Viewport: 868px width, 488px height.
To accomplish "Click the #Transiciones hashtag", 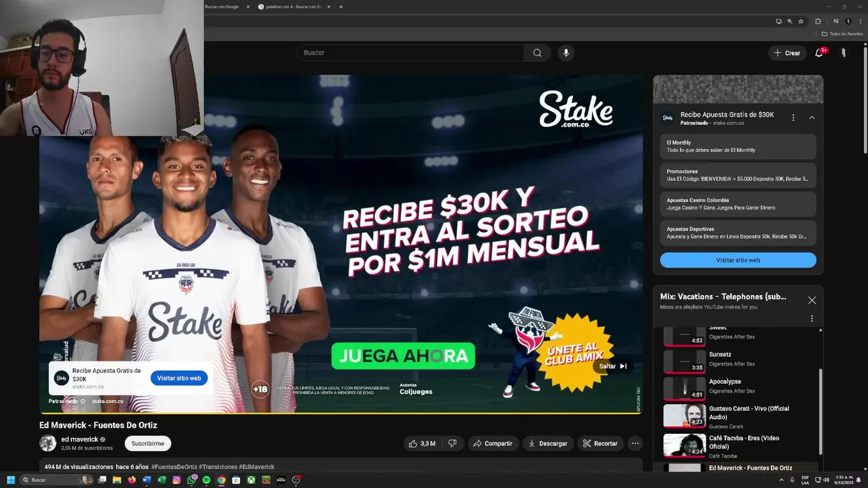I will [x=218, y=467].
